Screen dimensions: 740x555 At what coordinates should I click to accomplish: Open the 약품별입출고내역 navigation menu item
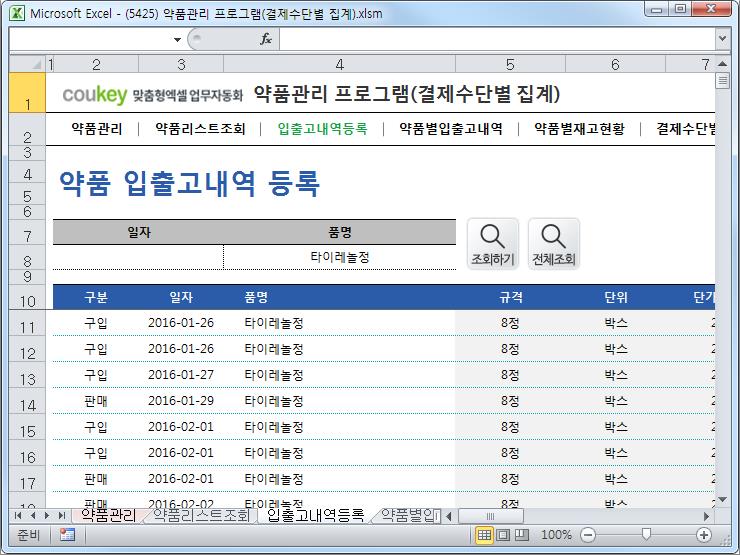tap(451, 128)
